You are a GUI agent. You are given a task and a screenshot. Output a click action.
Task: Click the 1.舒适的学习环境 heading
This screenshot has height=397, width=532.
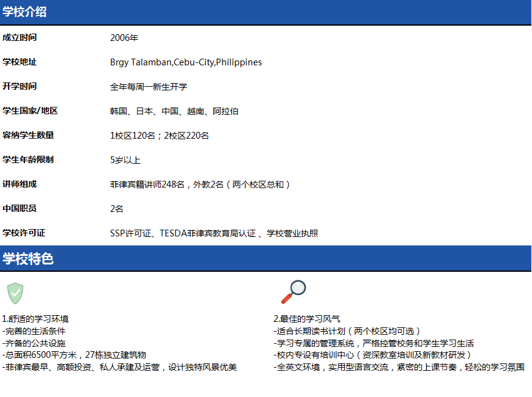[35, 319]
